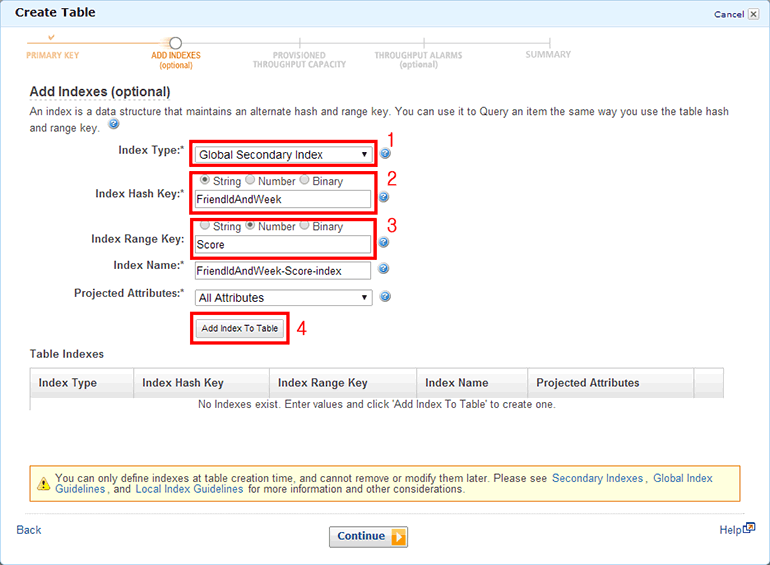
Task: Click help icon next to Index Type
Action: point(385,154)
